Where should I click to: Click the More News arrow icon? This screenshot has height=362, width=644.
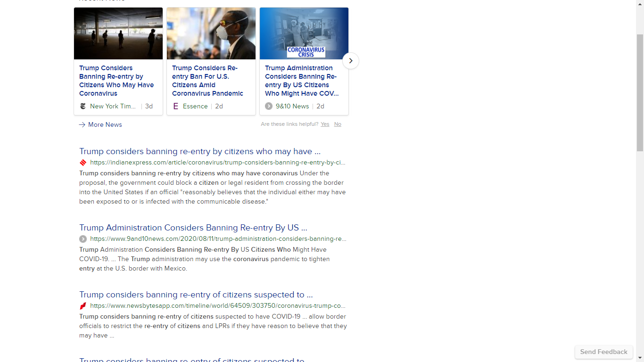click(x=82, y=124)
